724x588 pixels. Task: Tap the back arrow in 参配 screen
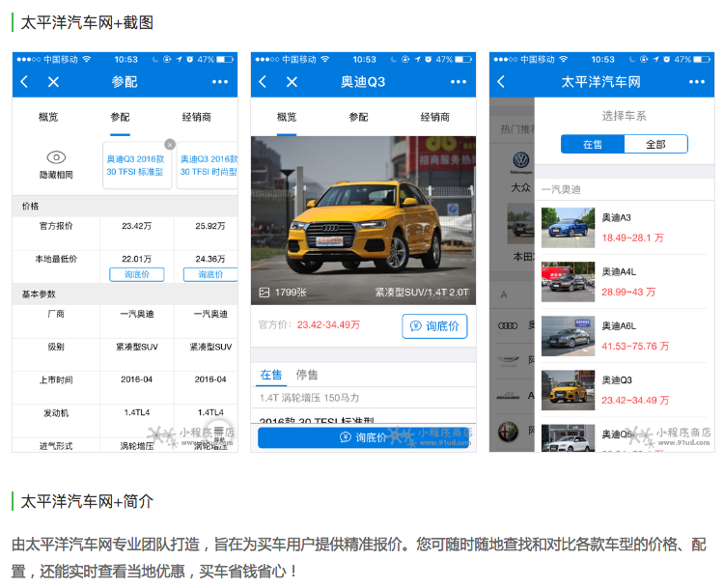(25, 82)
